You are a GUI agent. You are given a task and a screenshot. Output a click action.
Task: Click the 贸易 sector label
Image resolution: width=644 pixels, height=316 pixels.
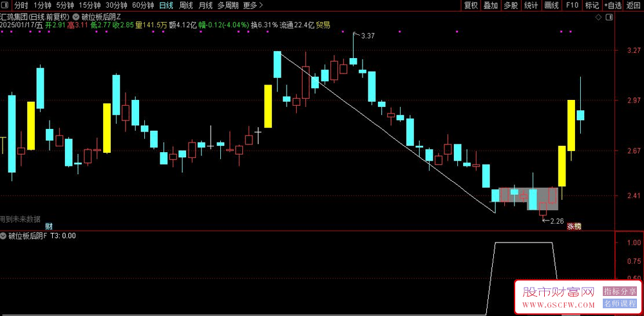[x=323, y=25]
